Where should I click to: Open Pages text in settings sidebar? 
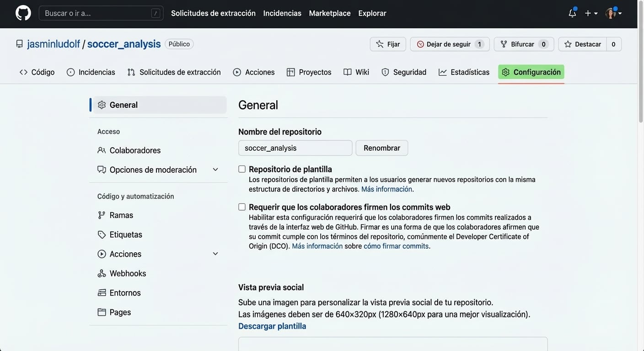click(x=120, y=312)
